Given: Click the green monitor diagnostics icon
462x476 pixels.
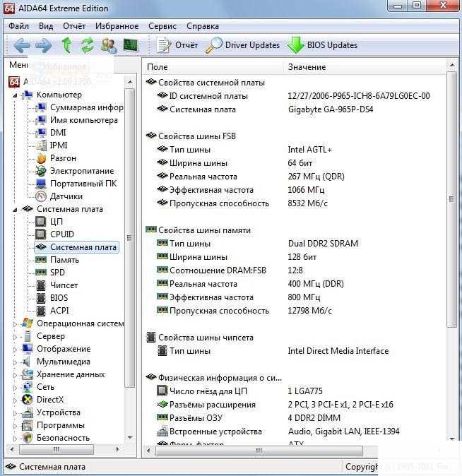Looking at the screenshot, I should coord(131,45).
